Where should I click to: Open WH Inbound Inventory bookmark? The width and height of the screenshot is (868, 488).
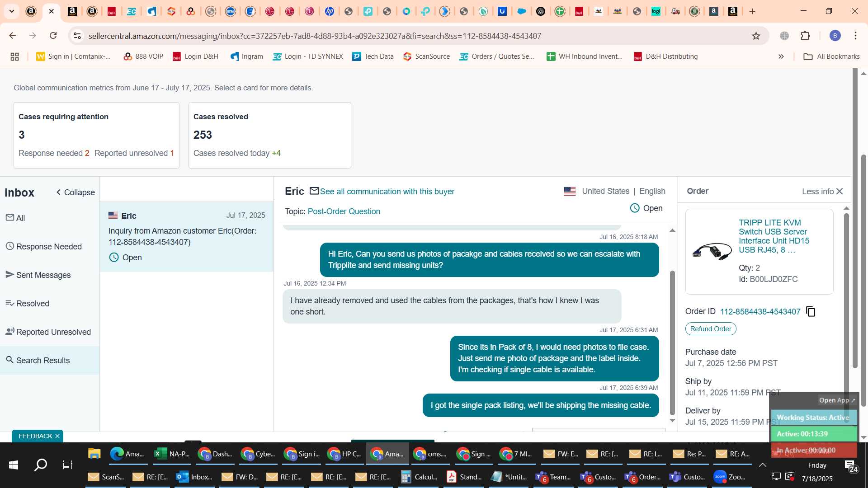(x=585, y=56)
